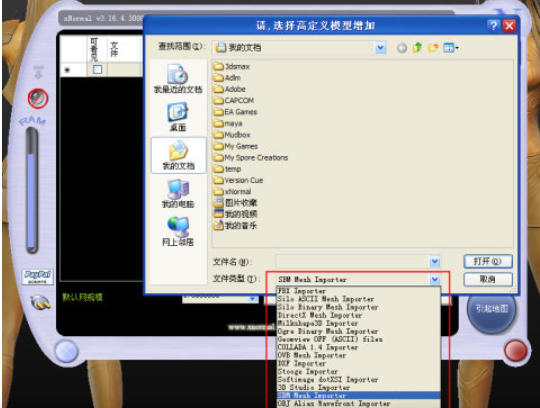Screen dimensions: 540x408
Task: Expand the file name dropdown arrow
Action: [435, 262]
